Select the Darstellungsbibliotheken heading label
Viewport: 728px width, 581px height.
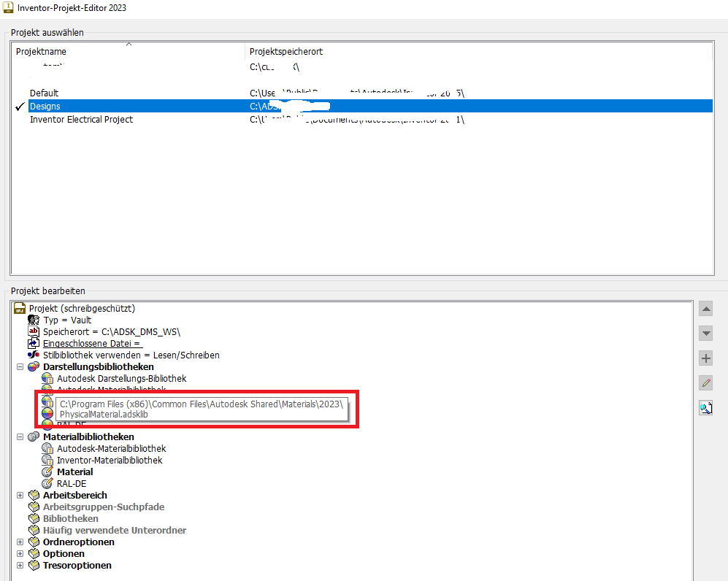click(x=99, y=366)
